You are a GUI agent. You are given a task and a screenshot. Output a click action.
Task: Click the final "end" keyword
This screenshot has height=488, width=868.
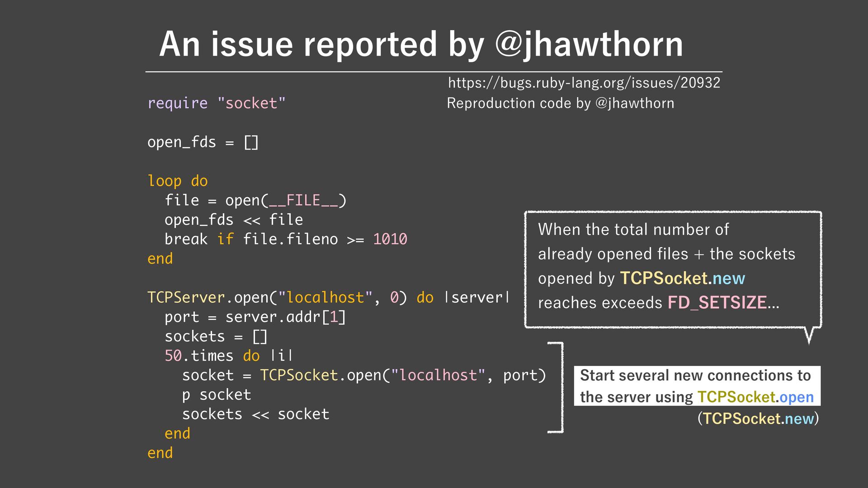[160, 453]
